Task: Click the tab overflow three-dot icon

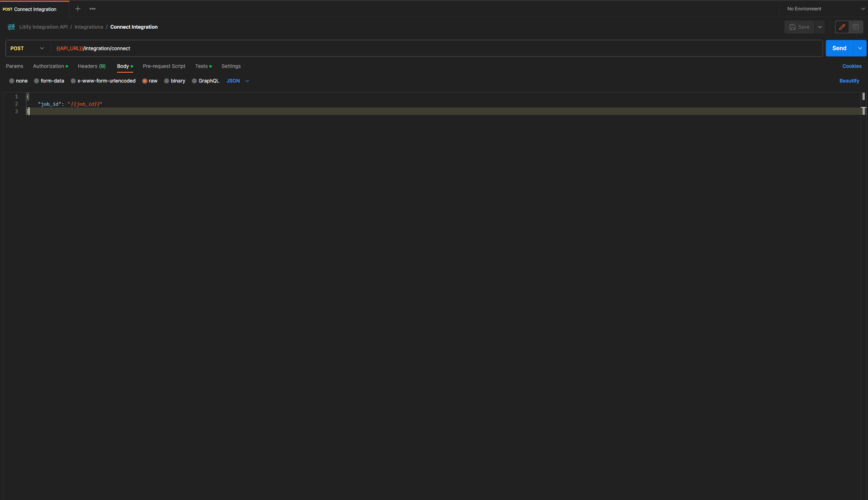Action: coord(92,8)
